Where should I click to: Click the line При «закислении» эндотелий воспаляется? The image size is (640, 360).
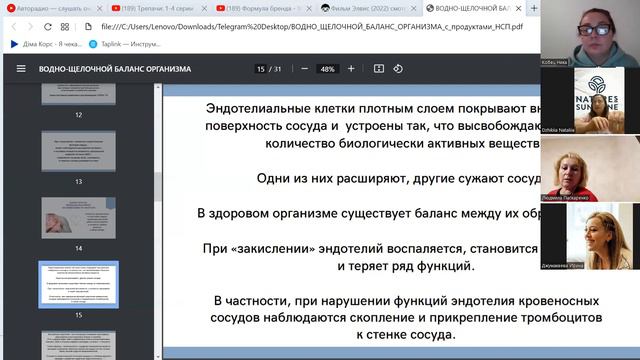(371, 248)
